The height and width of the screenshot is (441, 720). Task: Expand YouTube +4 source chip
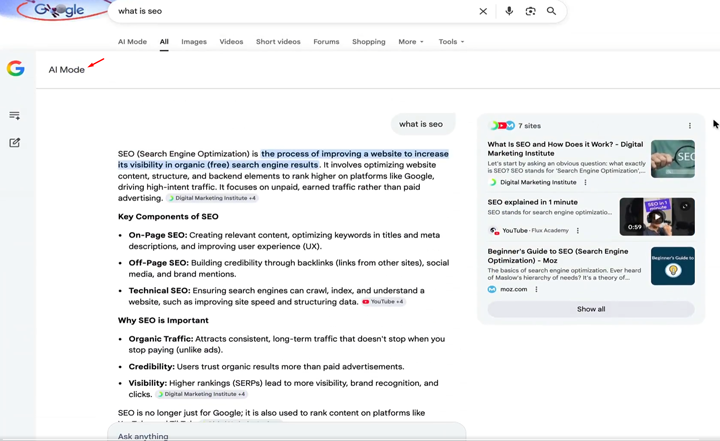pos(383,302)
